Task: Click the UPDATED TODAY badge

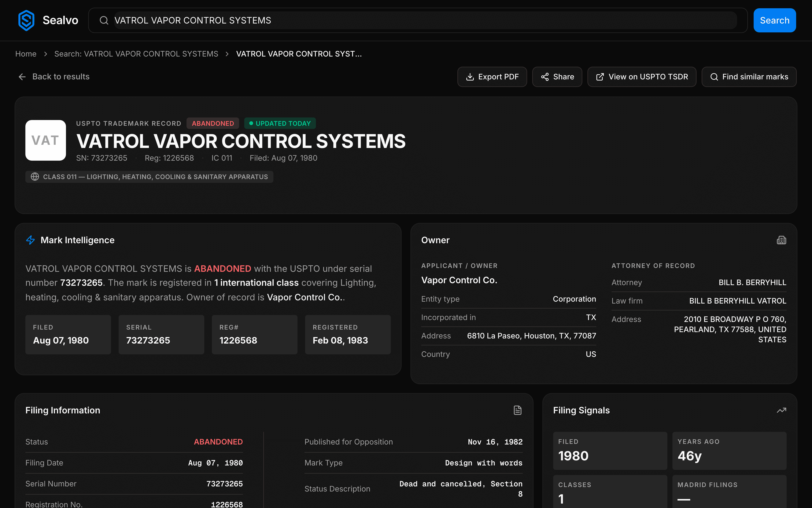Action: point(280,123)
